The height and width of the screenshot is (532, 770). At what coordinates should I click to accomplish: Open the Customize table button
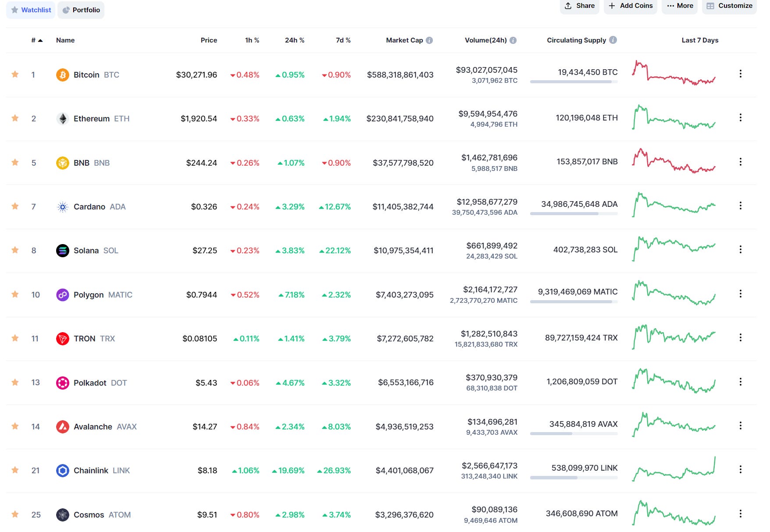tap(729, 6)
